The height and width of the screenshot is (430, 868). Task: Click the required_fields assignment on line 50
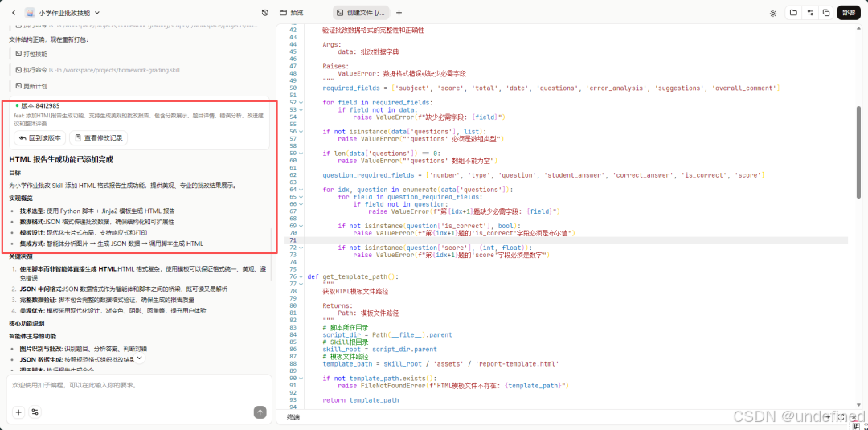pyautogui.click(x=551, y=88)
